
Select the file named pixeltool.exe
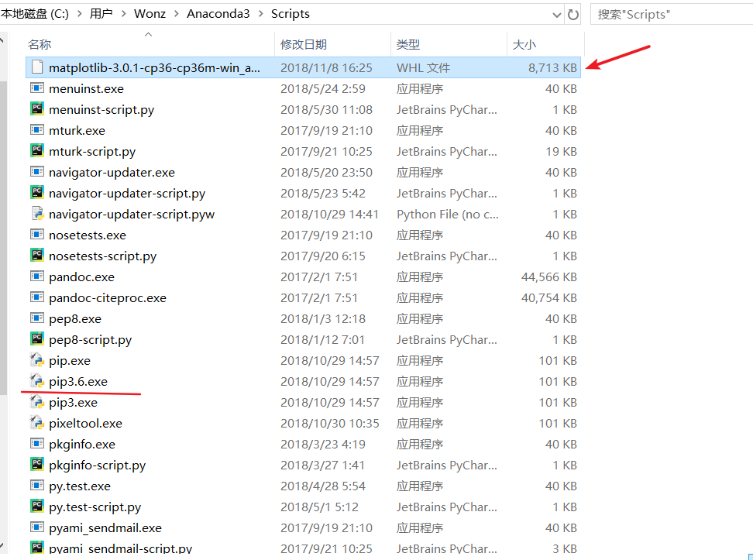(x=85, y=423)
